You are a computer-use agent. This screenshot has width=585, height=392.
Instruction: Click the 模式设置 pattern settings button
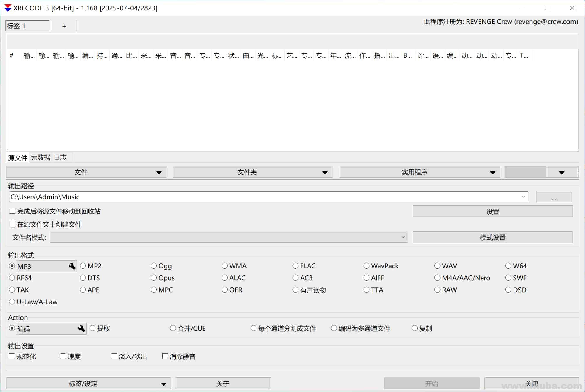(493, 237)
